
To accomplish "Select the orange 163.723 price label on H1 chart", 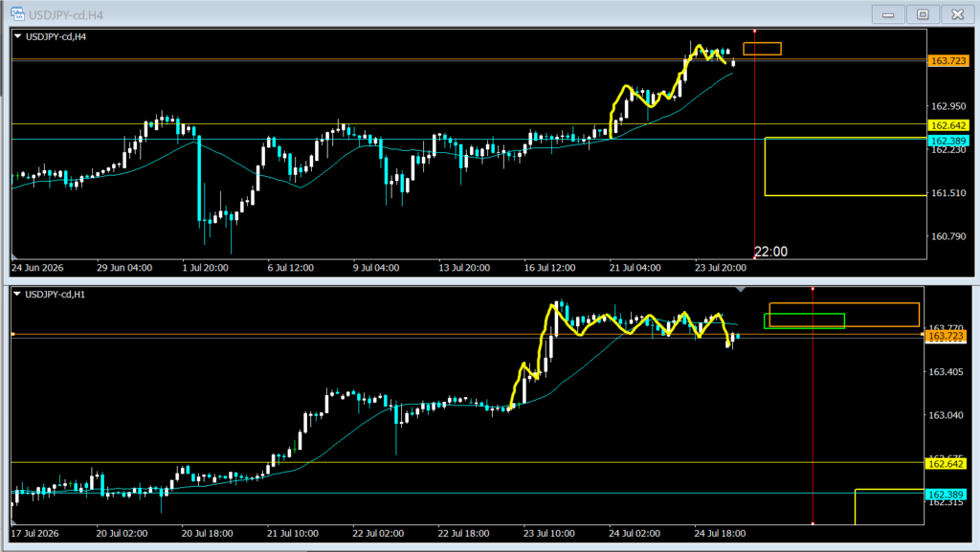I will 946,336.
